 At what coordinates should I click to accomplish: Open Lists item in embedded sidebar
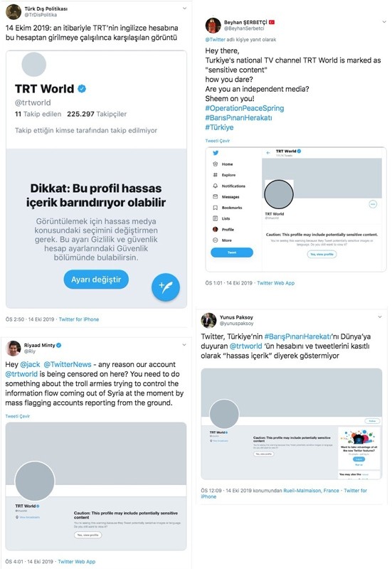click(x=221, y=218)
